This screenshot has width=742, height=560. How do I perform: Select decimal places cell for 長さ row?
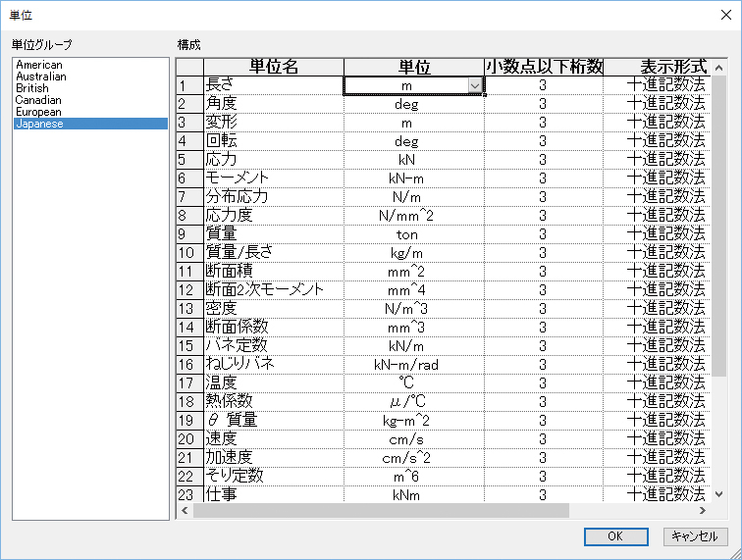coord(544,85)
